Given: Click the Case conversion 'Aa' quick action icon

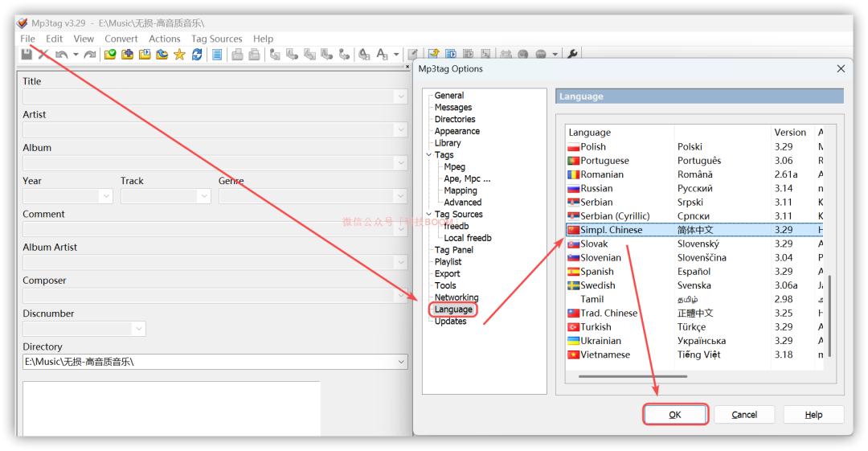Looking at the screenshot, I should tap(382, 55).
